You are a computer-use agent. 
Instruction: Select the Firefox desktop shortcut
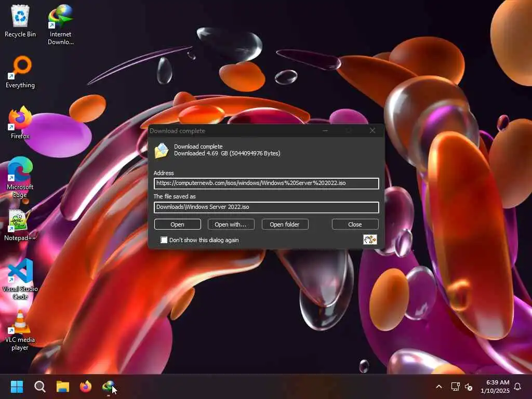click(20, 123)
